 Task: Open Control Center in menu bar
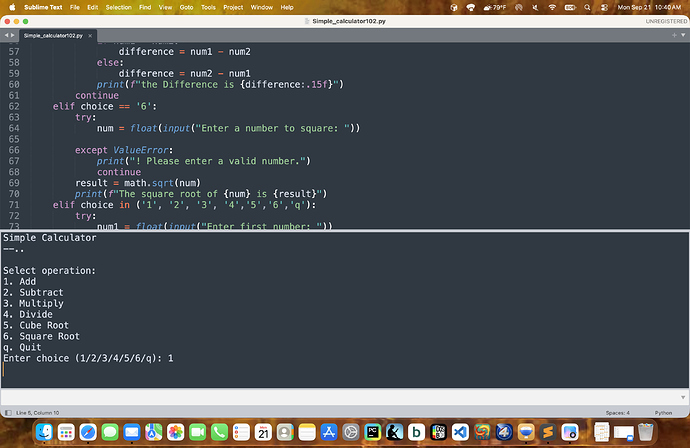pyautogui.click(x=604, y=7)
